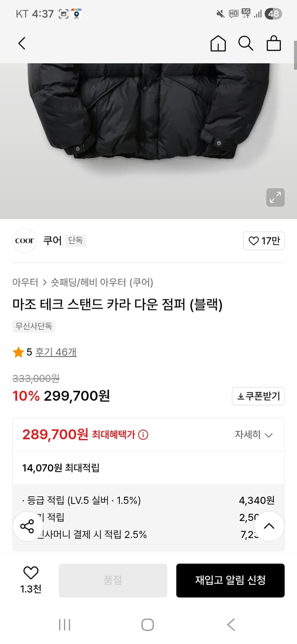Tap the 재입고 알림 신청 button
The width and height of the screenshot is (297, 644).
pos(230,580)
